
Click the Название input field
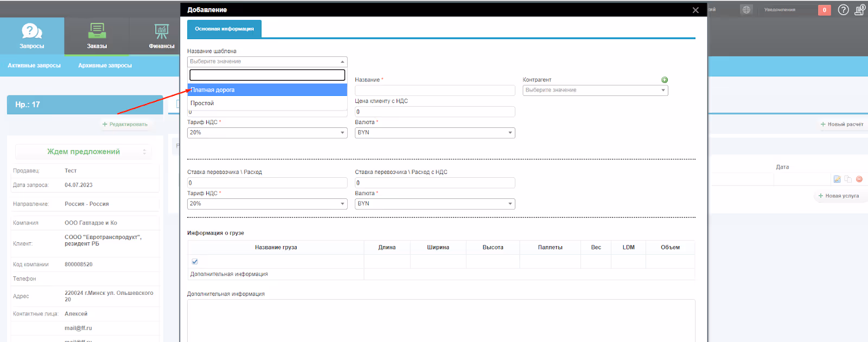pos(435,91)
